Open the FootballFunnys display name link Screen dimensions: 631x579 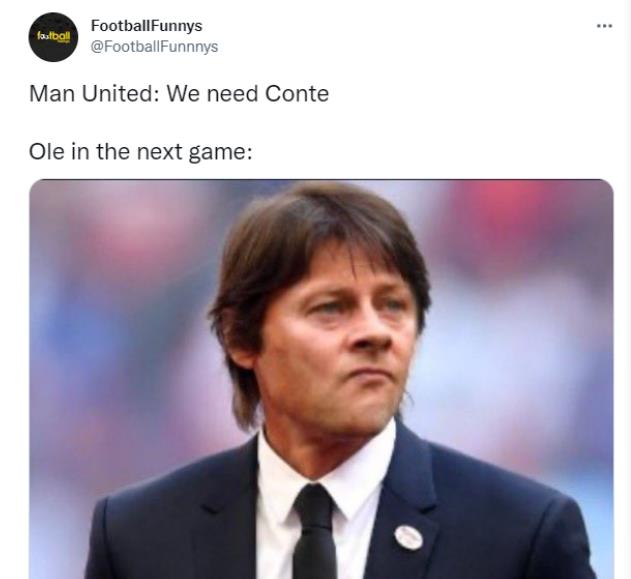(x=146, y=26)
